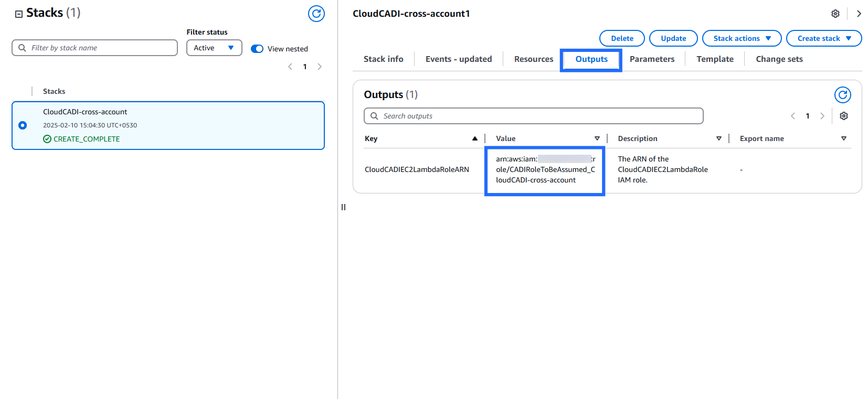The height and width of the screenshot is (399, 868).
Task: Click the Update button
Action: point(673,38)
